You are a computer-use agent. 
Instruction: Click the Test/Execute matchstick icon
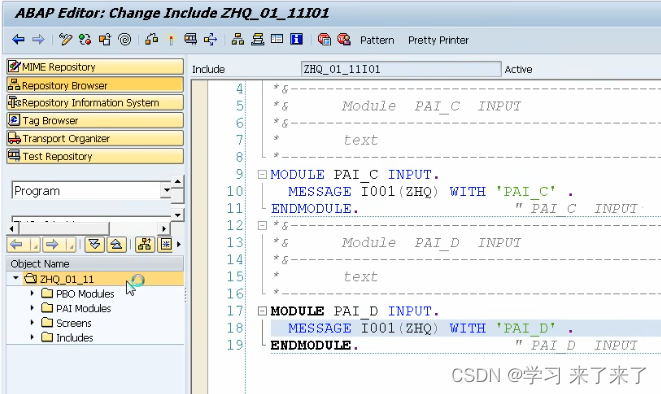tap(171, 40)
